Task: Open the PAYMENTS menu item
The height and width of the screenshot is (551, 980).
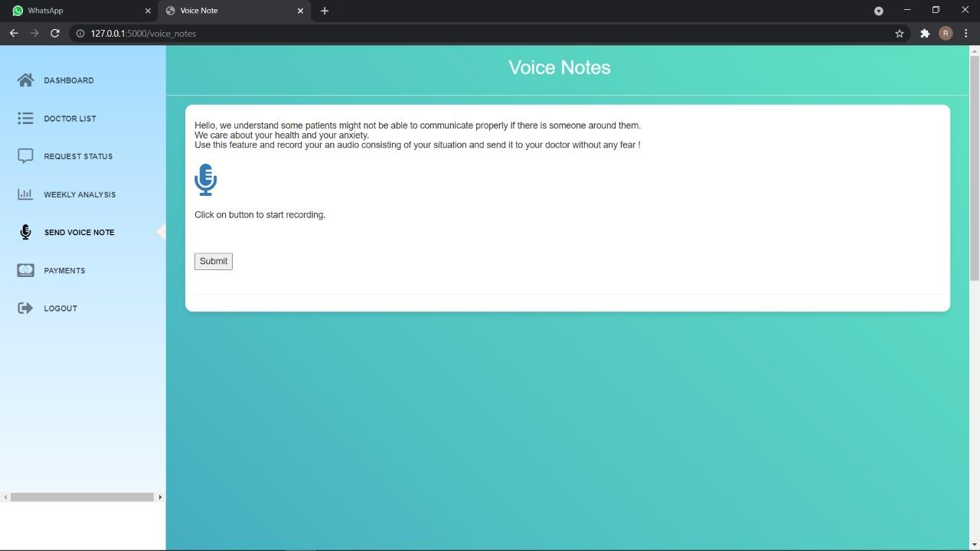Action: coord(64,270)
